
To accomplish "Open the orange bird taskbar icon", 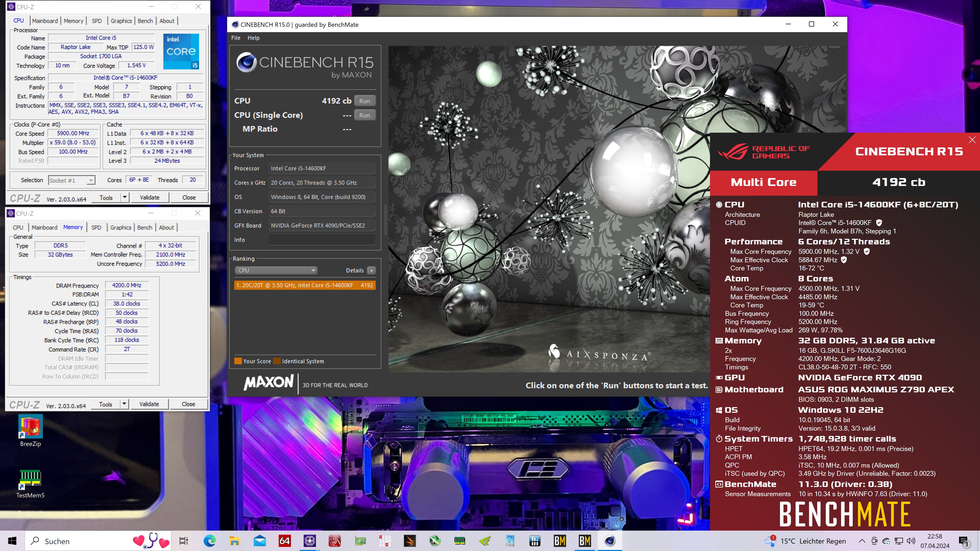I will pos(410,541).
